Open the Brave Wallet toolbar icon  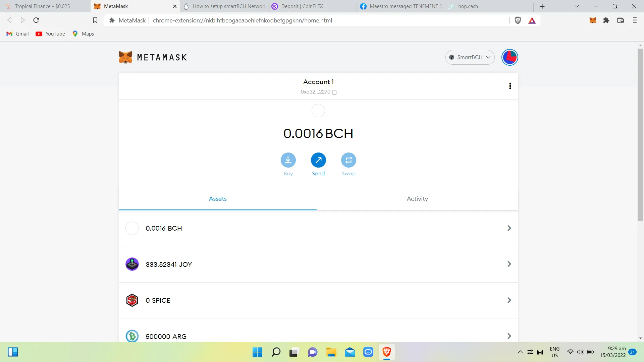[x=621, y=20]
